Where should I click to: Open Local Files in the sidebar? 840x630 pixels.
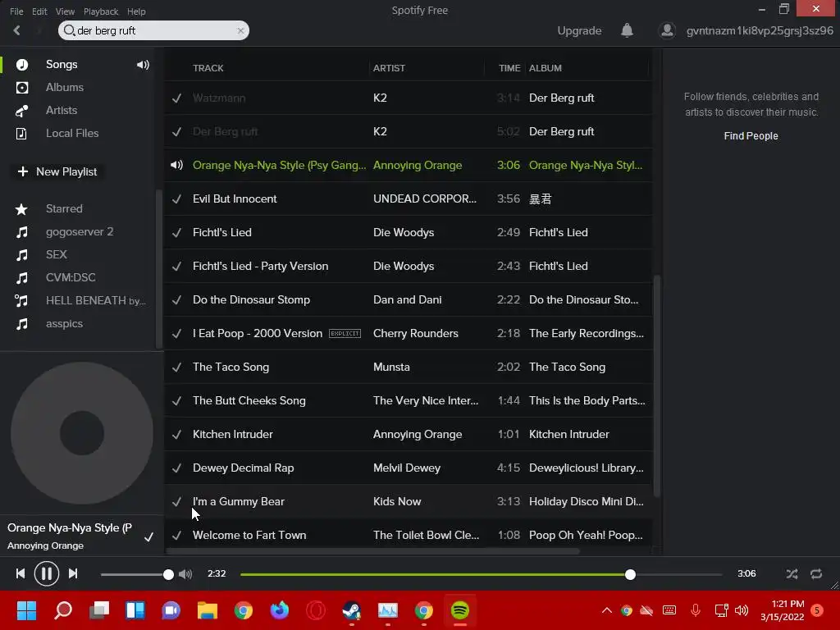72,134
